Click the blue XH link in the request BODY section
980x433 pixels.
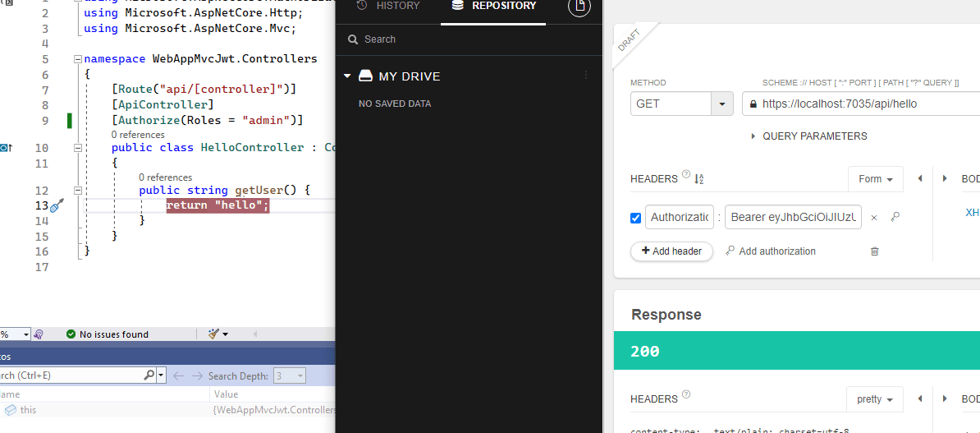click(972, 213)
